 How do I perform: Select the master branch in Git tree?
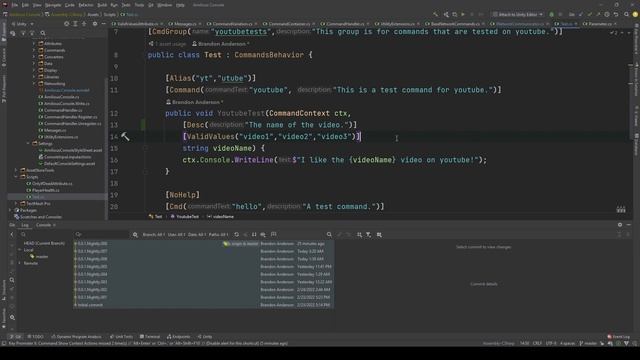[42, 256]
